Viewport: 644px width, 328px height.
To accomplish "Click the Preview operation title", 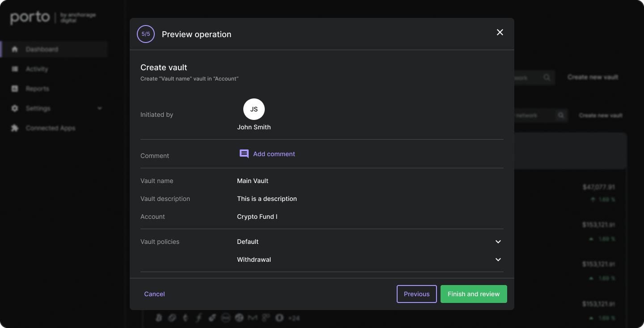I will tap(196, 34).
